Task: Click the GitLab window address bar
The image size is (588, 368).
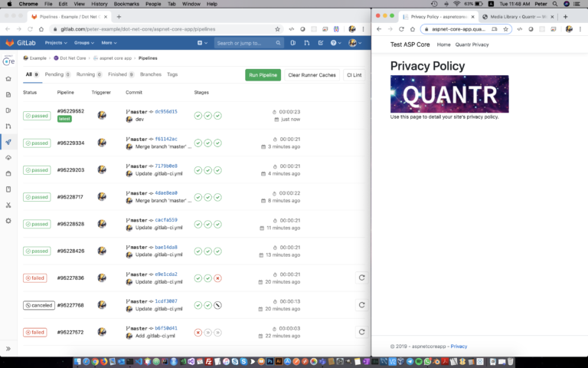Action: 165,29
